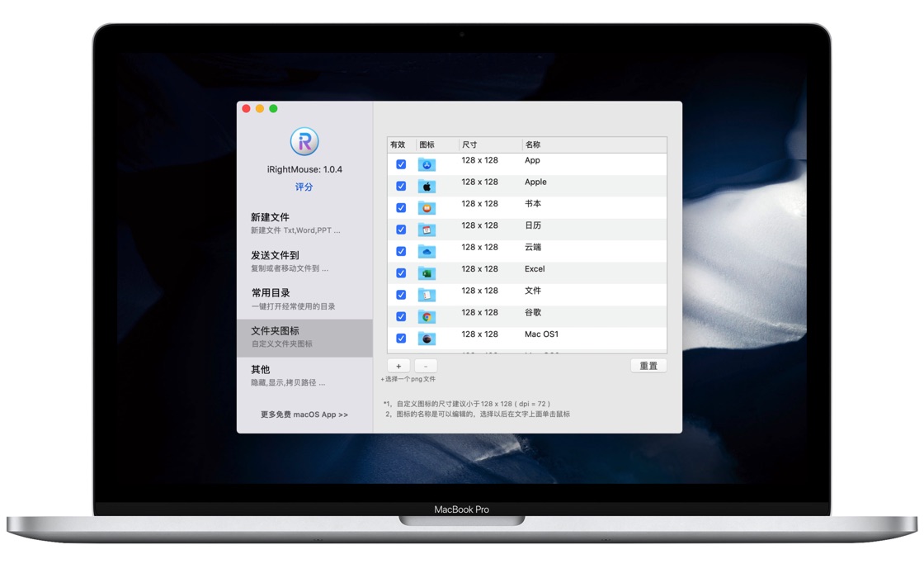
Task: Click the 重置 reset button
Action: [648, 366]
